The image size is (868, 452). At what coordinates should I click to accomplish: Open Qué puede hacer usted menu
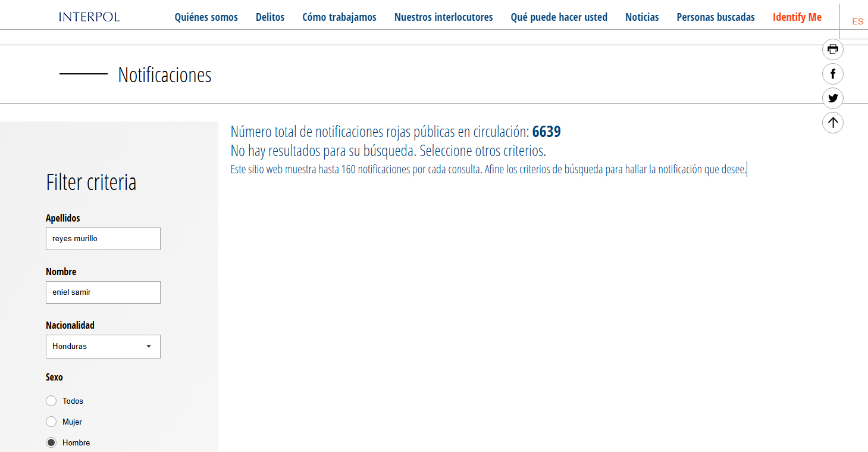tap(559, 17)
